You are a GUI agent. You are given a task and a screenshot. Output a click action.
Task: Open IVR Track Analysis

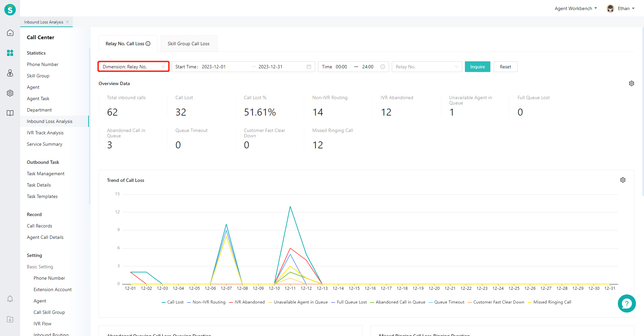coord(45,133)
